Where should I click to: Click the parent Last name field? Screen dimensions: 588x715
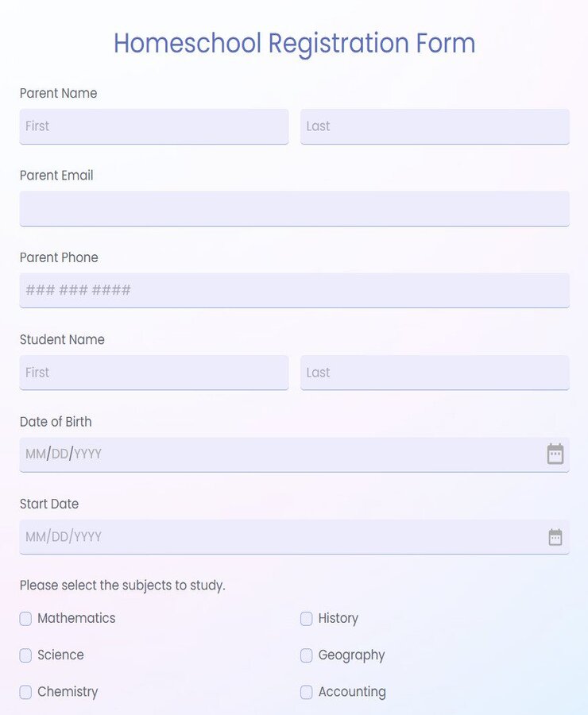click(x=435, y=126)
